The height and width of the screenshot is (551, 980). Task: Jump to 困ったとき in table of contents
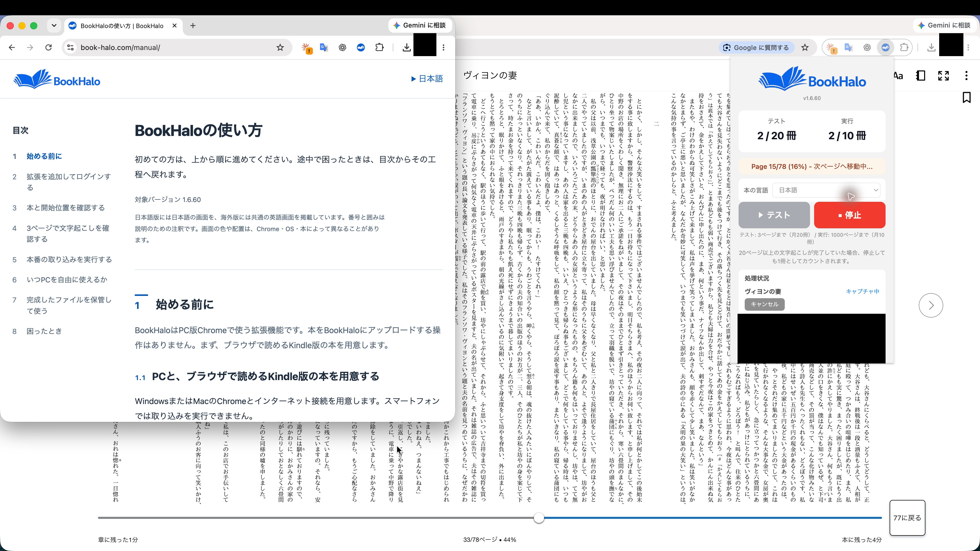(x=44, y=331)
